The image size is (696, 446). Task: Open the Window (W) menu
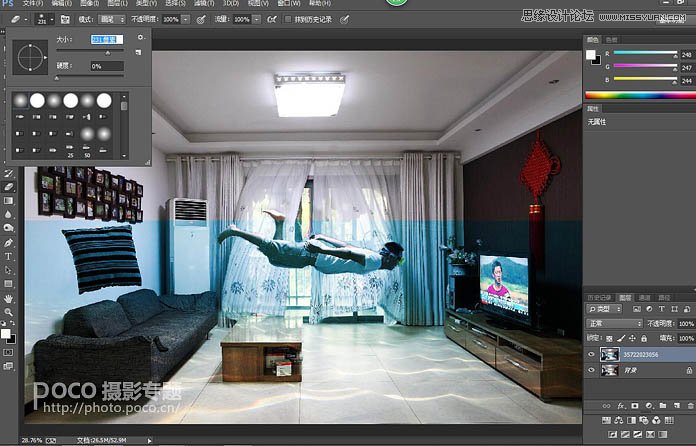pos(289,3)
